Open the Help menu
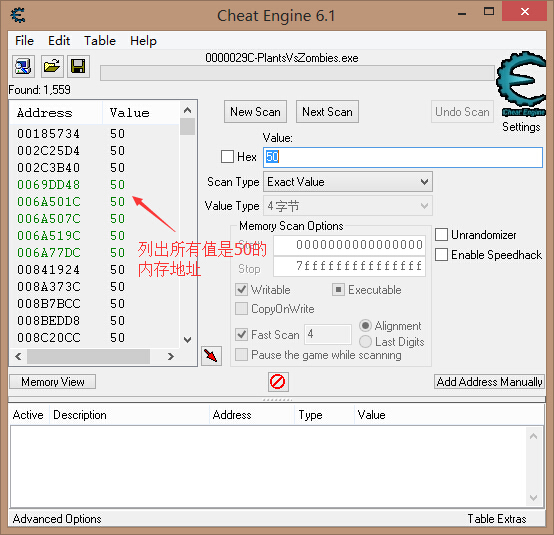The height and width of the screenshot is (535, 554). pos(143,41)
